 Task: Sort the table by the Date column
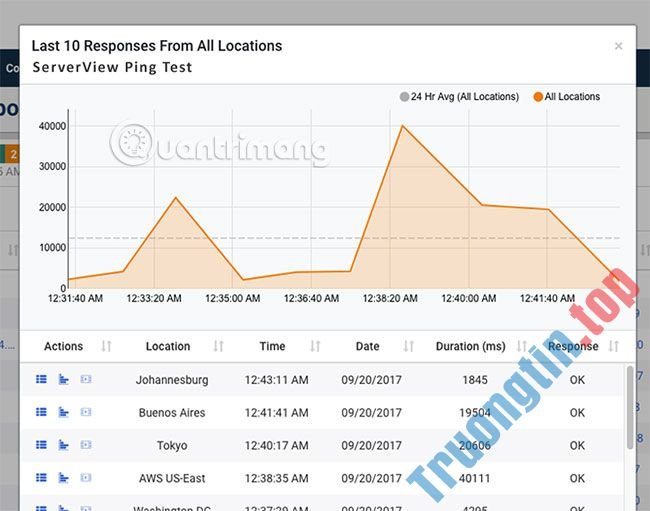pos(367,346)
